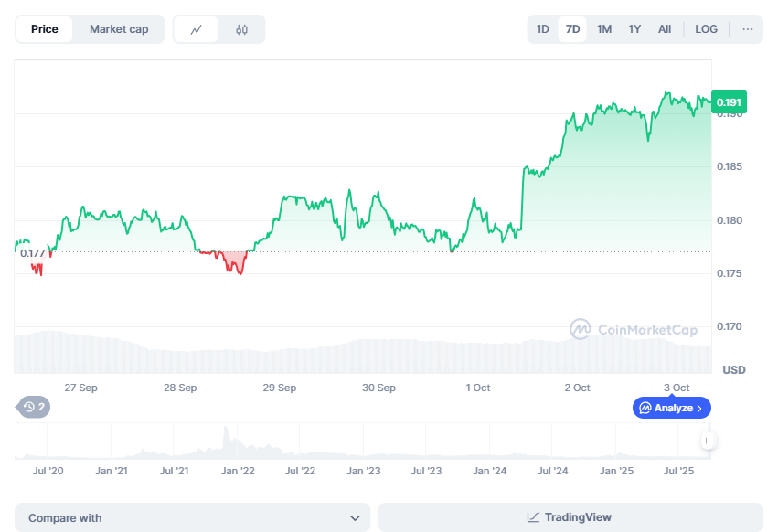This screenshot has width=778, height=532.
Task: Open the three-dot more options menu
Action: click(x=748, y=29)
